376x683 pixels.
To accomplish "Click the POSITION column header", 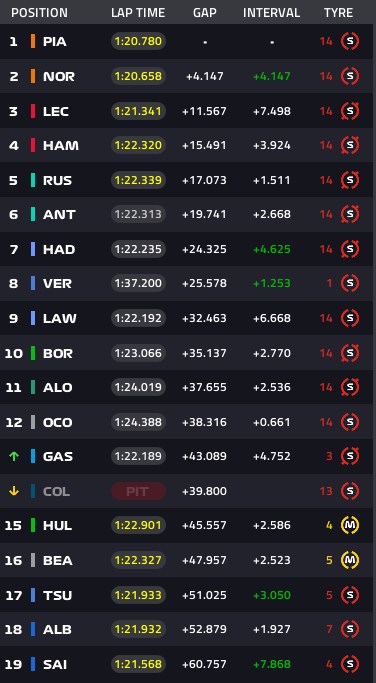I will [x=39, y=13].
